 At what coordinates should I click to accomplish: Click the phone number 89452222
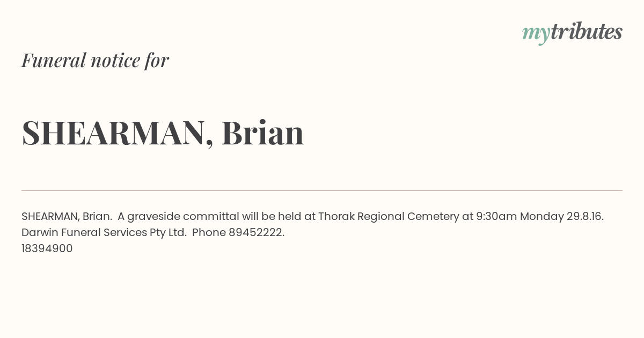pos(255,232)
